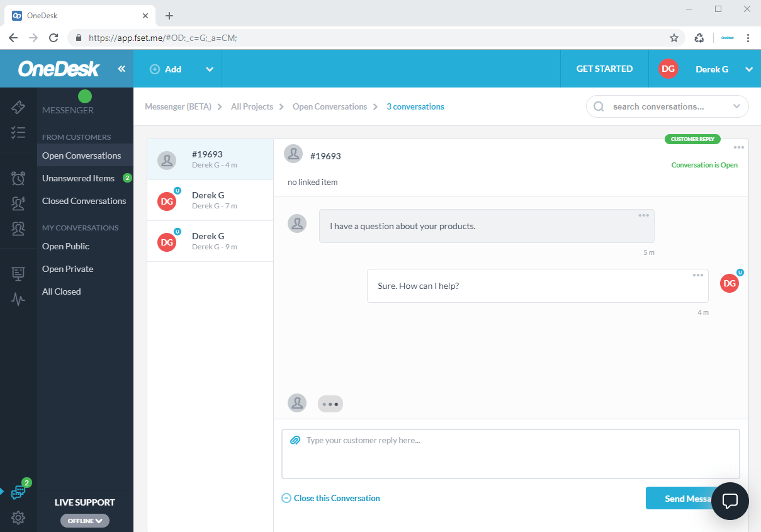Open the Timesheets alarm clock icon
The image size is (761, 532).
[x=18, y=178]
